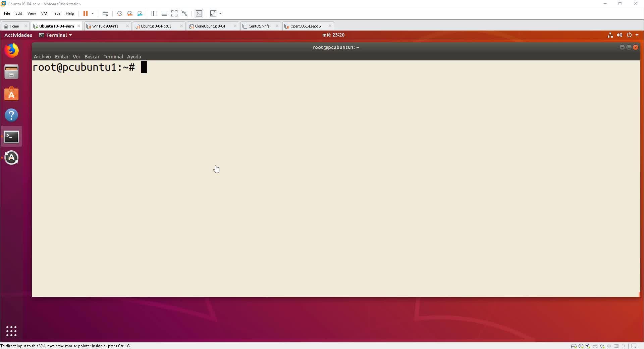Go to the Home tab

pos(14,26)
